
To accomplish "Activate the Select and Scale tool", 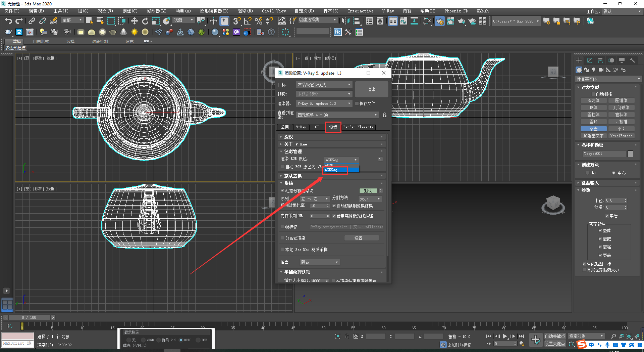I will point(156,21).
